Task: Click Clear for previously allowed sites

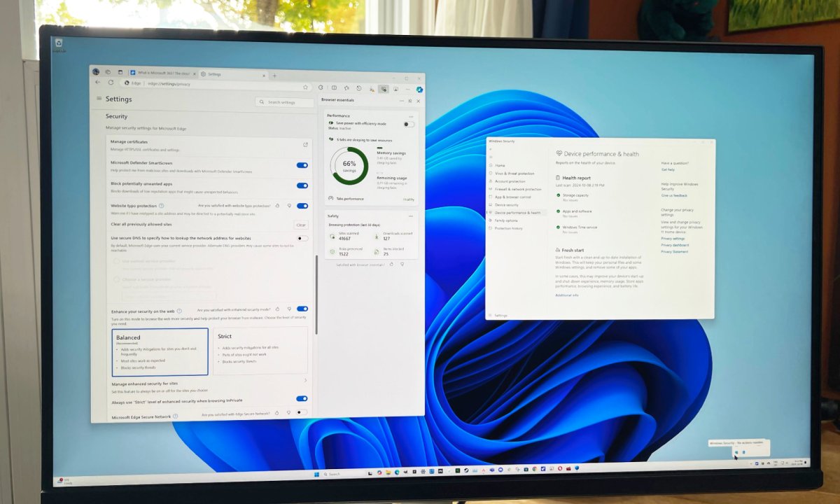Action: tap(300, 225)
